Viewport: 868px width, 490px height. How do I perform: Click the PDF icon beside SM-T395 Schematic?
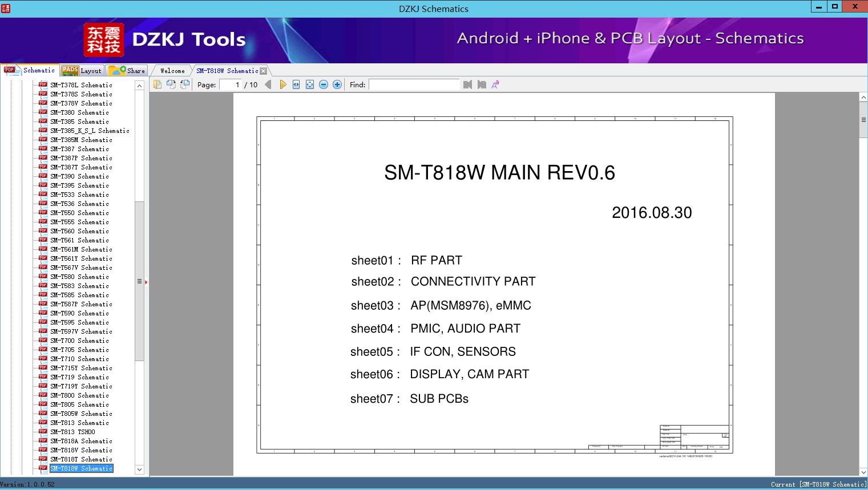[x=43, y=185]
